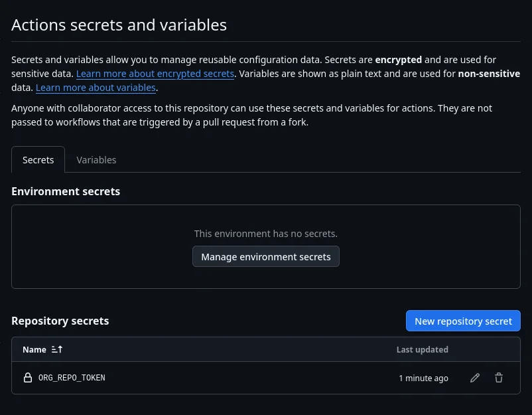Click the lock icon beside ORG_REPO_TOKEN
This screenshot has width=532, height=415.
click(28, 378)
